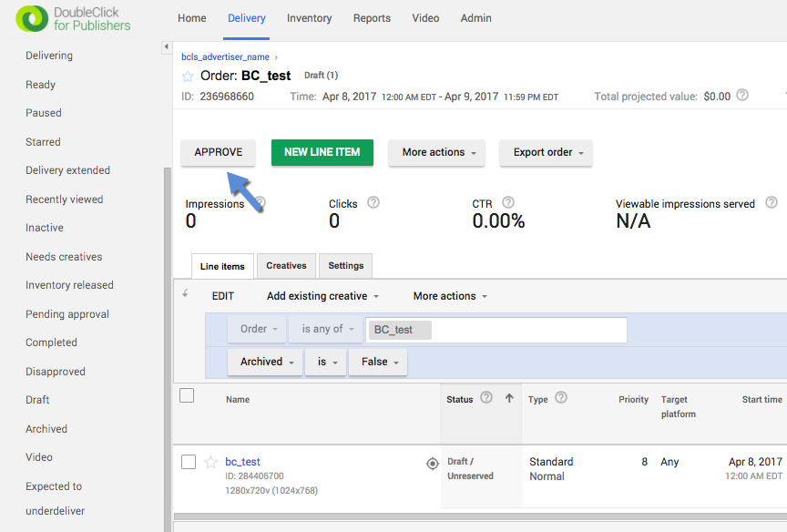
Task: Click help icon next to Total projected value
Action: tap(742, 96)
